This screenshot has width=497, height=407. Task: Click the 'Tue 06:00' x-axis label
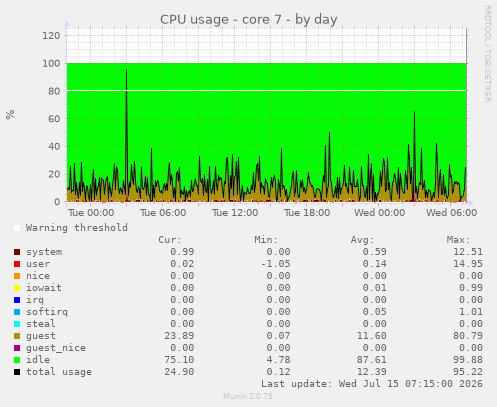tap(163, 213)
